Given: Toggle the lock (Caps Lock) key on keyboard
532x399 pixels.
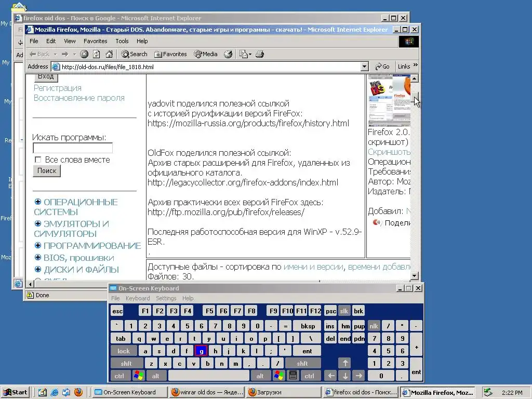Looking at the screenshot, I should [124, 351].
